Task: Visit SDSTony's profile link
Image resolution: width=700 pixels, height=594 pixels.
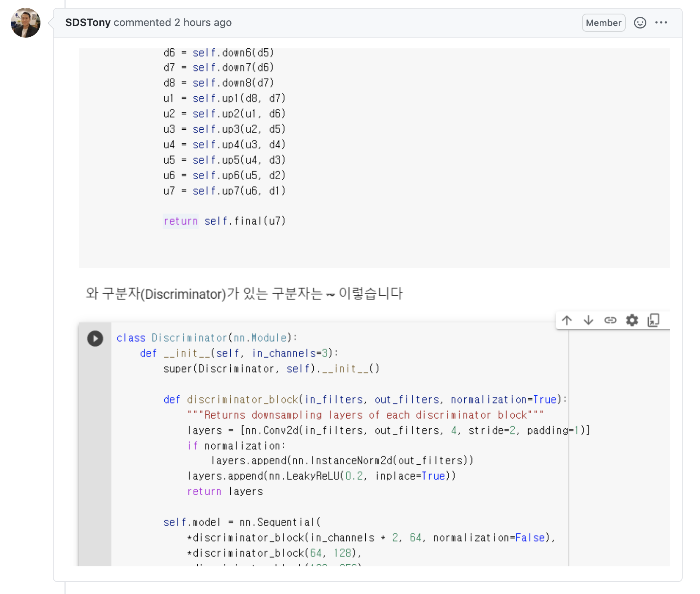Action: coord(87,22)
